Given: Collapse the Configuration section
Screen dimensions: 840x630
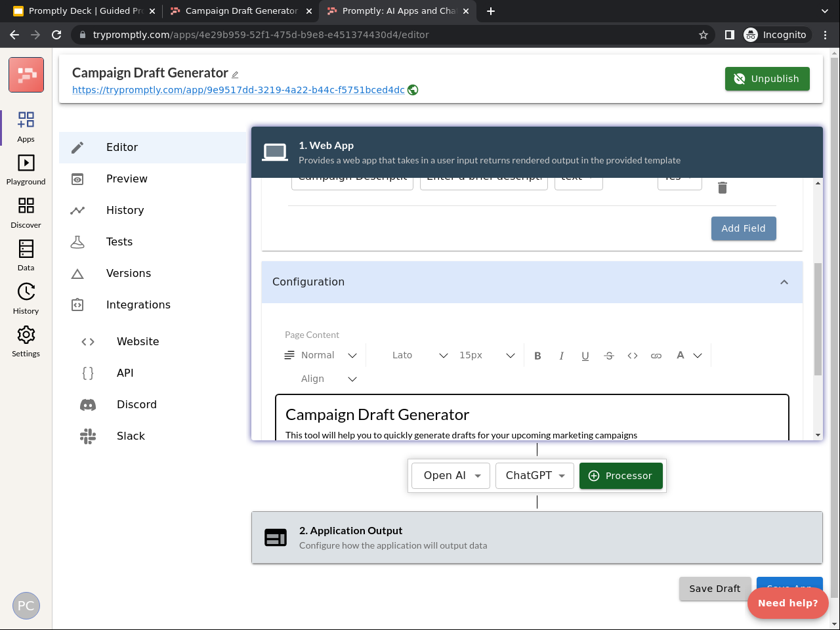Looking at the screenshot, I should [x=784, y=282].
